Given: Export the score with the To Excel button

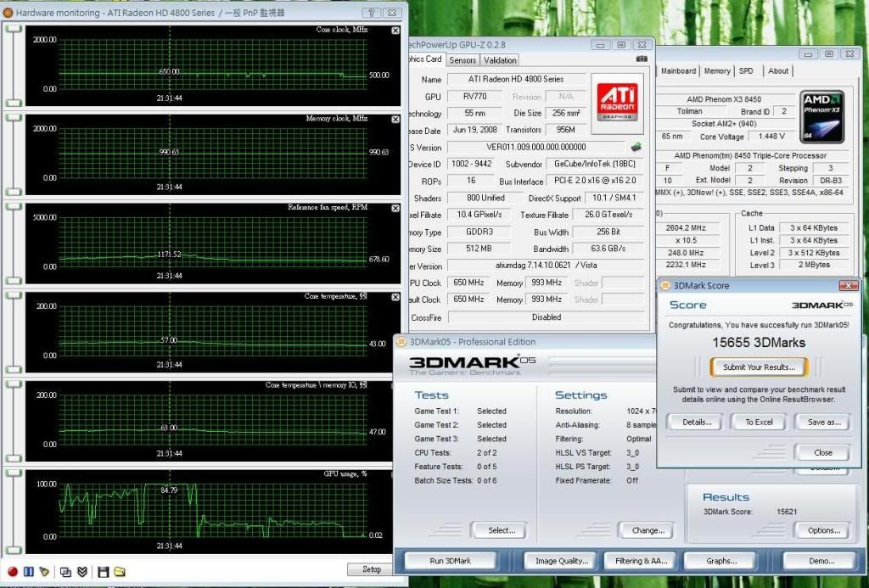Looking at the screenshot, I should 759,423.
